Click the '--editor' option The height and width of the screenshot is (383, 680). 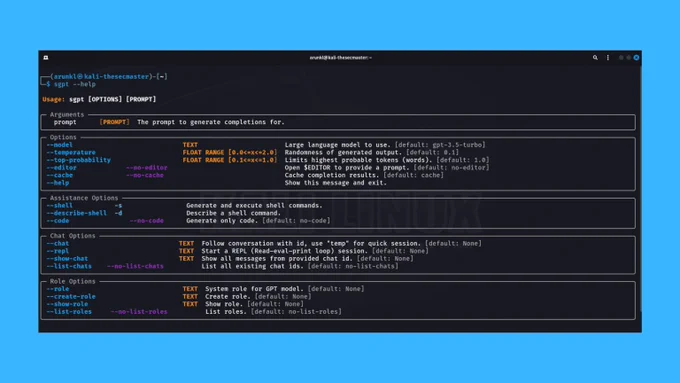(x=62, y=167)
